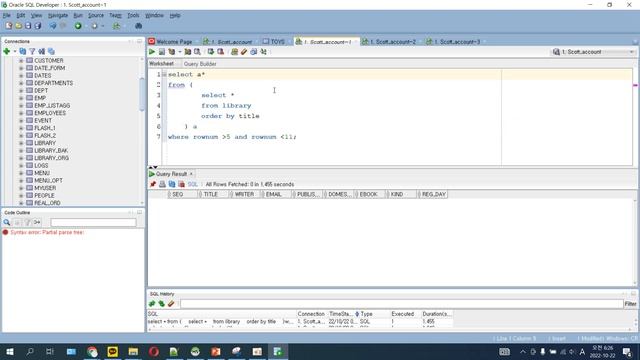Select the DATE_FORM table
This screenshot has height=360, width=640.
click(49, 68)
